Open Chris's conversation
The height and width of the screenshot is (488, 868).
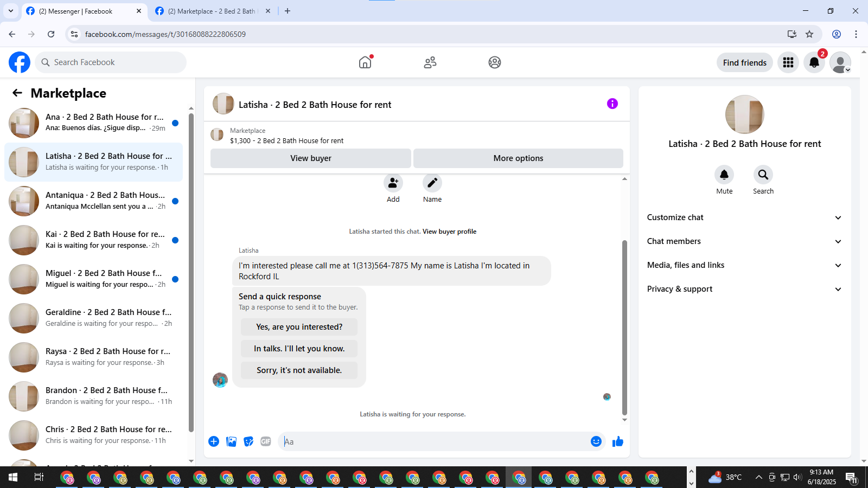click(x=93, y=435)
